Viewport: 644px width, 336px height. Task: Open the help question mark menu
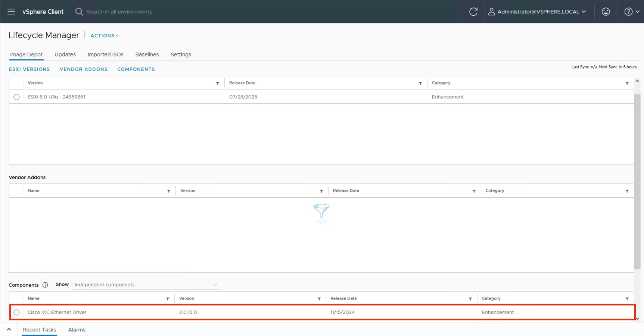[632, 12]
